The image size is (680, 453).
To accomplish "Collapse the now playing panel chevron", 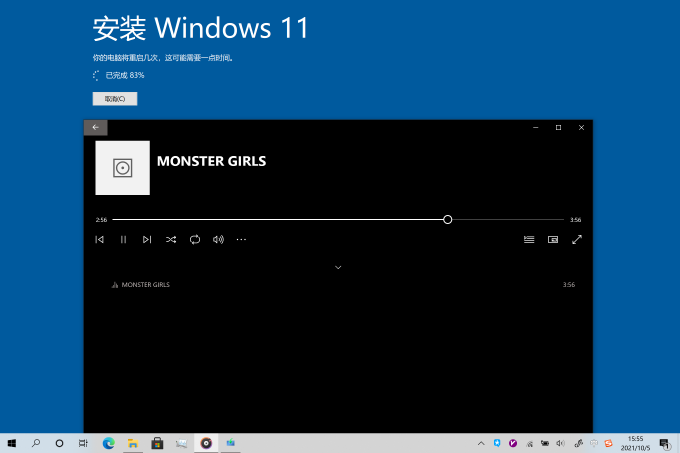I will 338,267.
